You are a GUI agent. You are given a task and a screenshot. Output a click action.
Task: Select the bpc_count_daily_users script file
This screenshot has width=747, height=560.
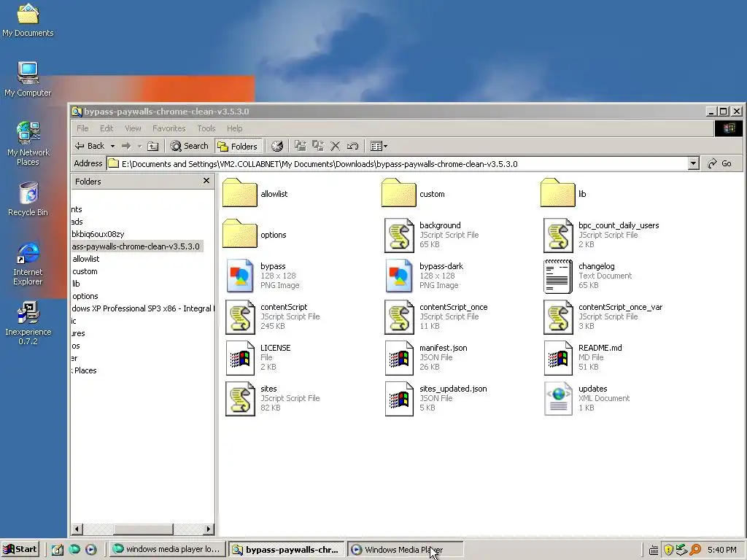(x=558, y=236)
